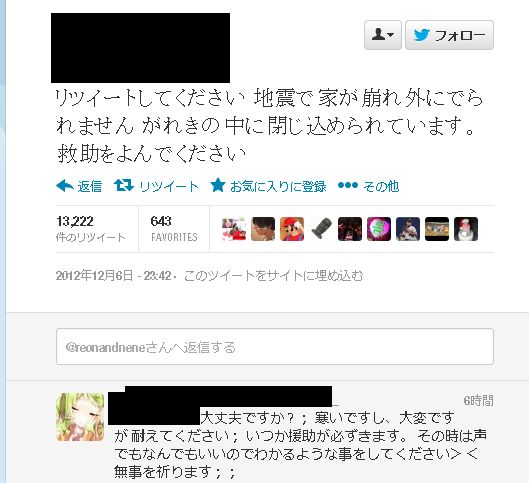Click the フォロー follow button

click(449, 35)
